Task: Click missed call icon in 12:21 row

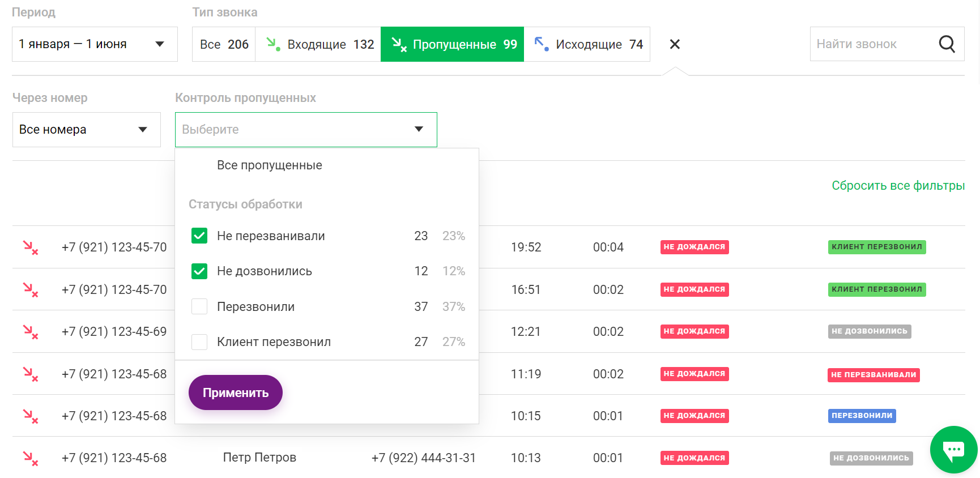Action: 31,332
